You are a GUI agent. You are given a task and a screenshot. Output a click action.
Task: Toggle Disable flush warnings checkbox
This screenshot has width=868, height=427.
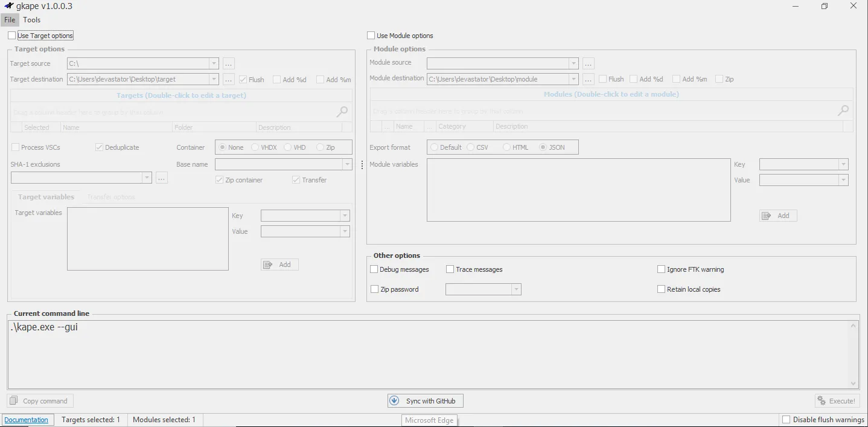pos(786,419)
